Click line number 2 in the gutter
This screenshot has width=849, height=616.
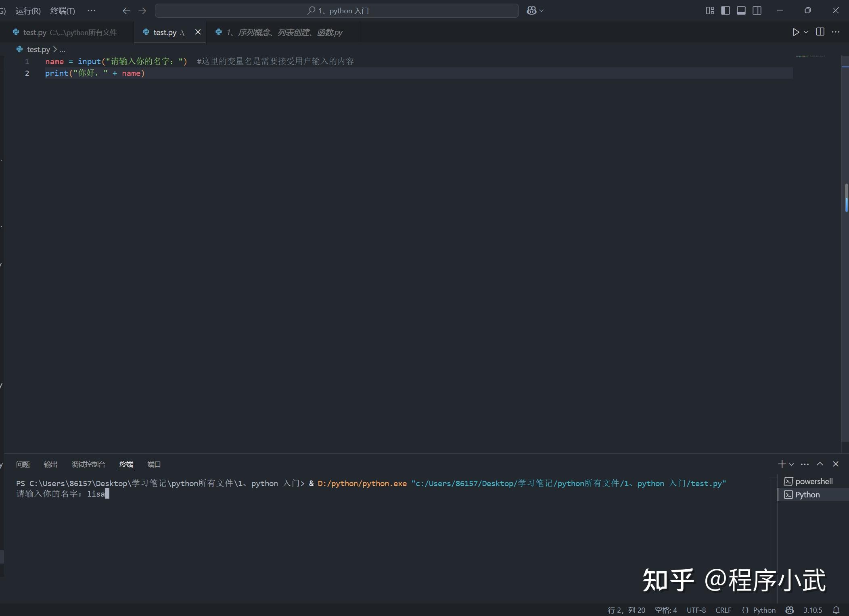coord(27,73)
